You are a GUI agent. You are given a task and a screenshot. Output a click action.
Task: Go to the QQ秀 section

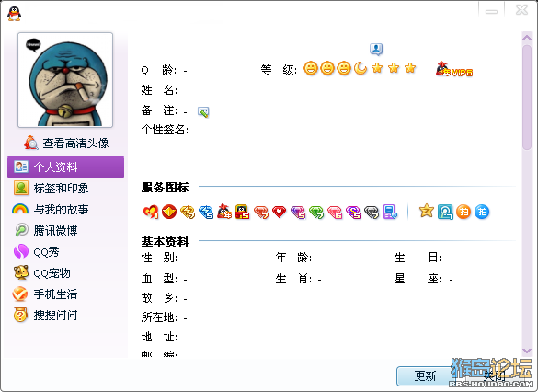coord(37,251)
